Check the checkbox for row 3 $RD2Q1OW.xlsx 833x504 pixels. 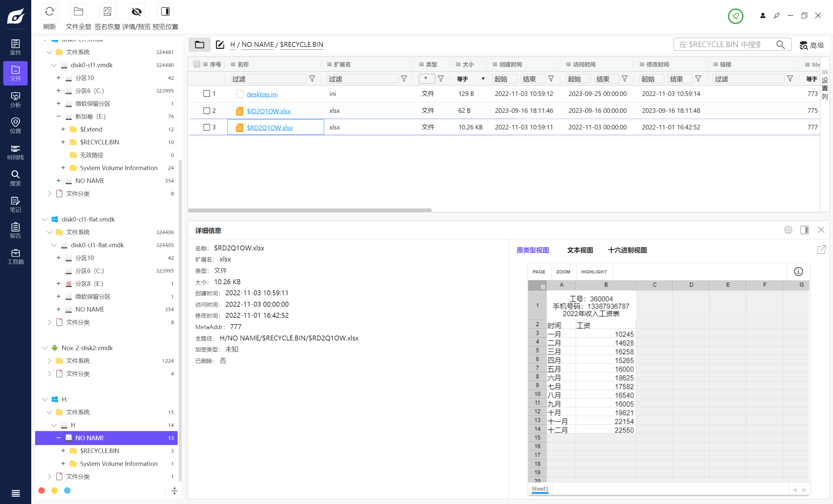(x=207, y=127)
